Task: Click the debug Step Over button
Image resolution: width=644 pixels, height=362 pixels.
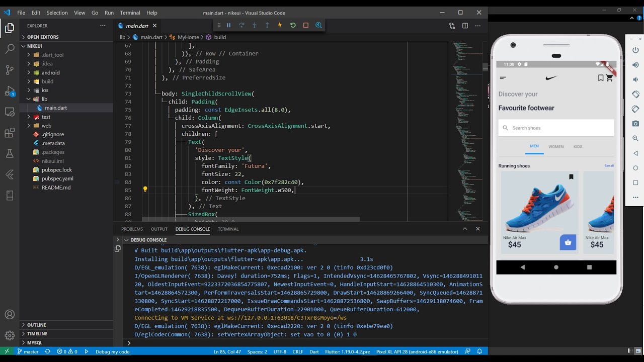Action: [242, 25]
